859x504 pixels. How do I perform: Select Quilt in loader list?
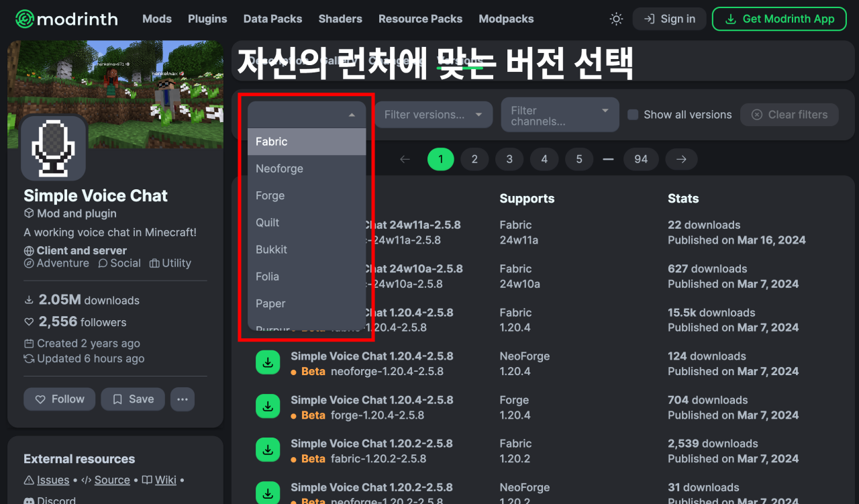coord(307,222)
